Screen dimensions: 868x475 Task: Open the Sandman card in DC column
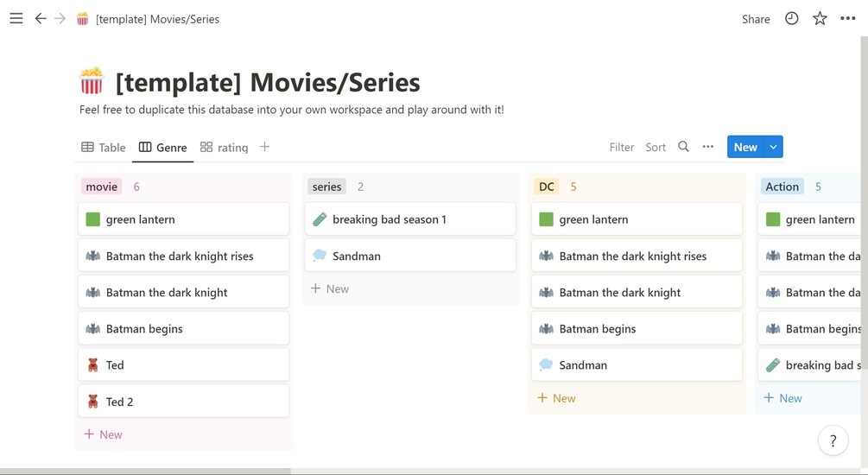[x=636, y=365]
